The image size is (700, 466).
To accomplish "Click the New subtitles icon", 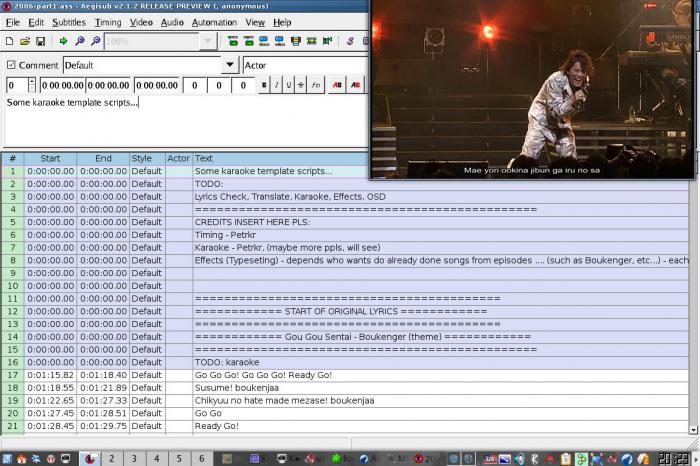I will coord(9,42).
